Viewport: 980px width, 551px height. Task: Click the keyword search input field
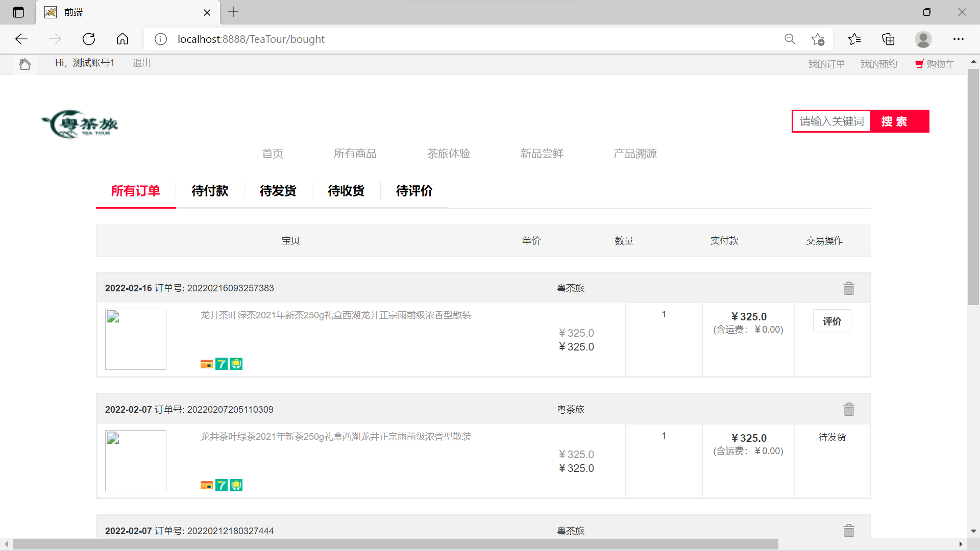pyautogui.click(x=830, y=121)
